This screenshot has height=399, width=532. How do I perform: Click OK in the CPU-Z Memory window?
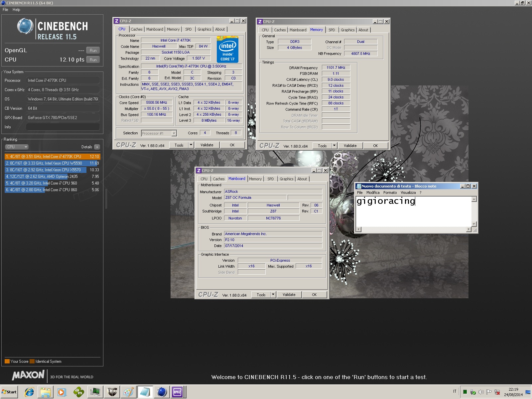coord(375,146)
